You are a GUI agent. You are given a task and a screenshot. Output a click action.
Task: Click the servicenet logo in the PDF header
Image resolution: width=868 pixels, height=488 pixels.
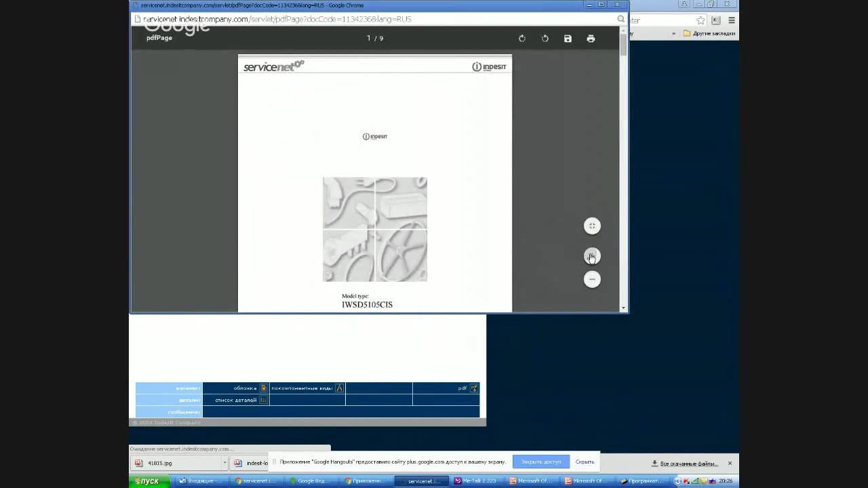point(274,66)
